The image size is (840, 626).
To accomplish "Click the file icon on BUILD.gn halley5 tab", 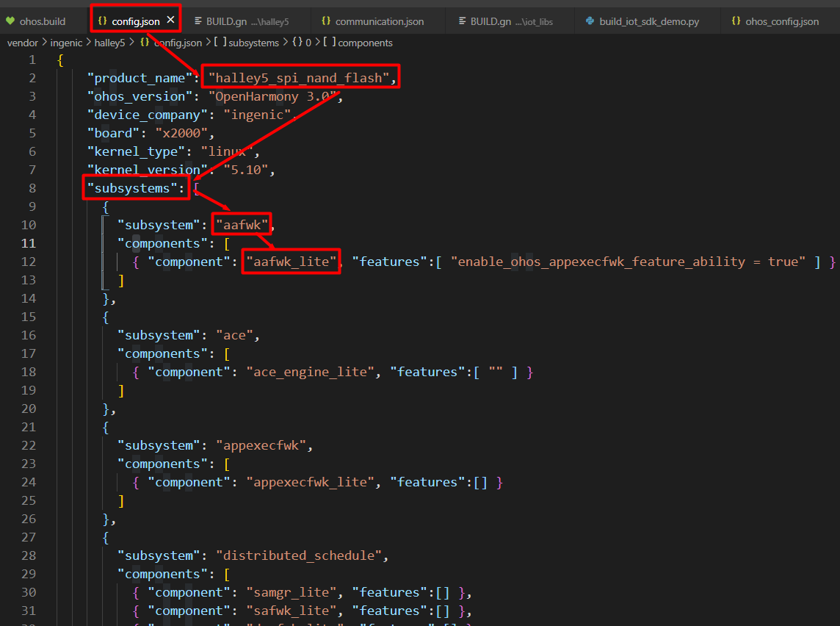I will 198,21.
